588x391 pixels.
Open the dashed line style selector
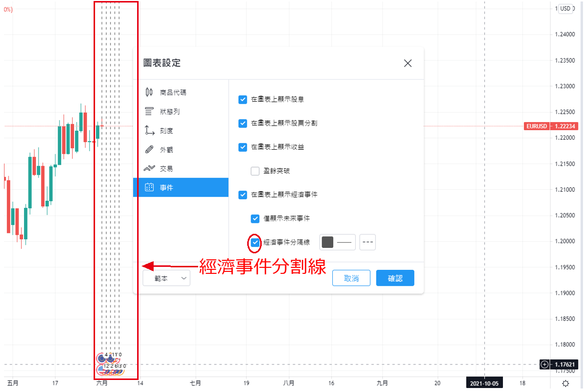[367, 242]
